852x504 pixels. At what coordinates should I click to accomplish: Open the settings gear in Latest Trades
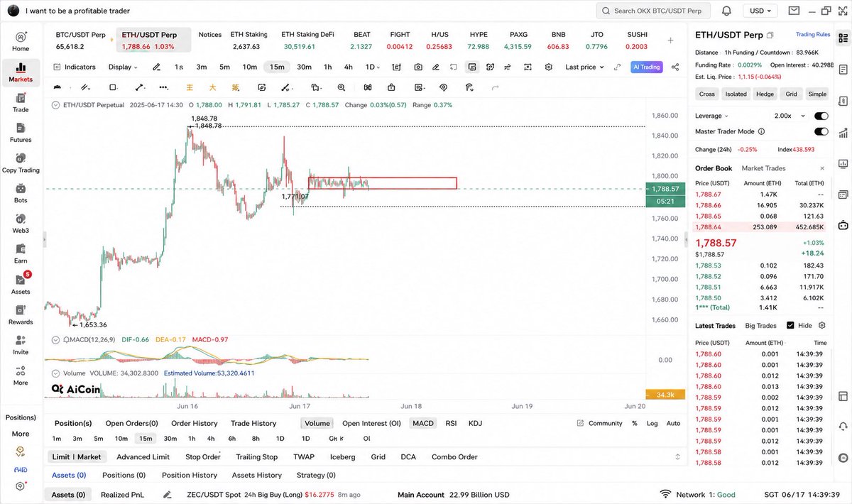click(822, 325)
